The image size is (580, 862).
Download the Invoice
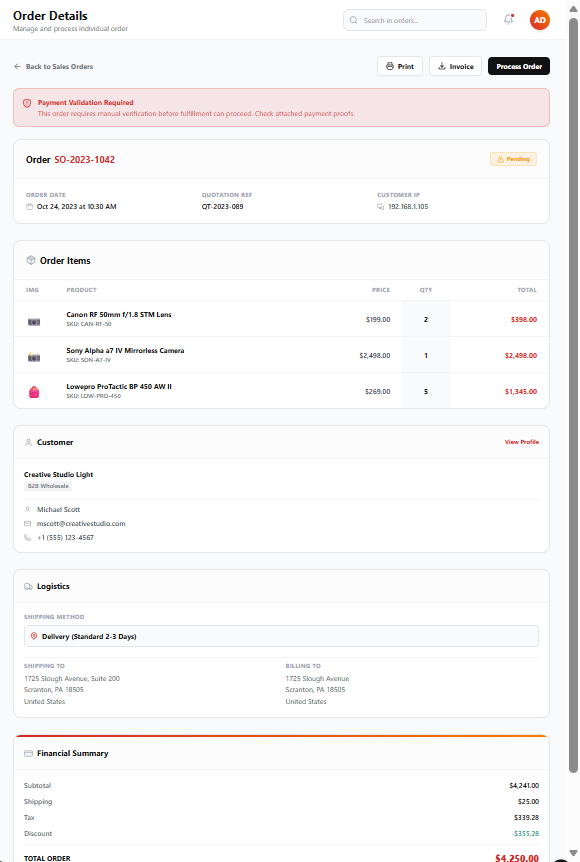[455, 66]
